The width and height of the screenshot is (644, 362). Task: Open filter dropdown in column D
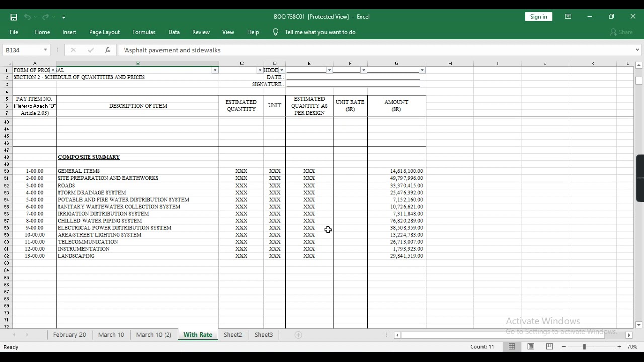coord(282,70)
